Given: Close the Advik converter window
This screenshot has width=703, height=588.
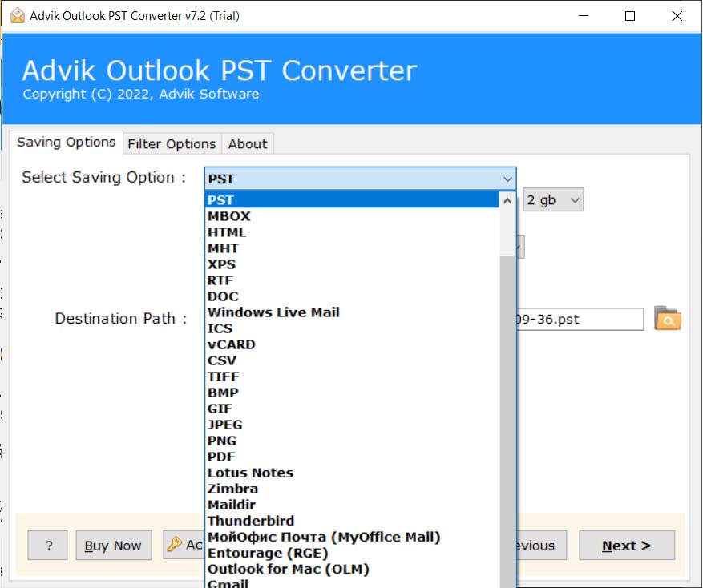Looking at the screenshot, I should coord(677,16).
